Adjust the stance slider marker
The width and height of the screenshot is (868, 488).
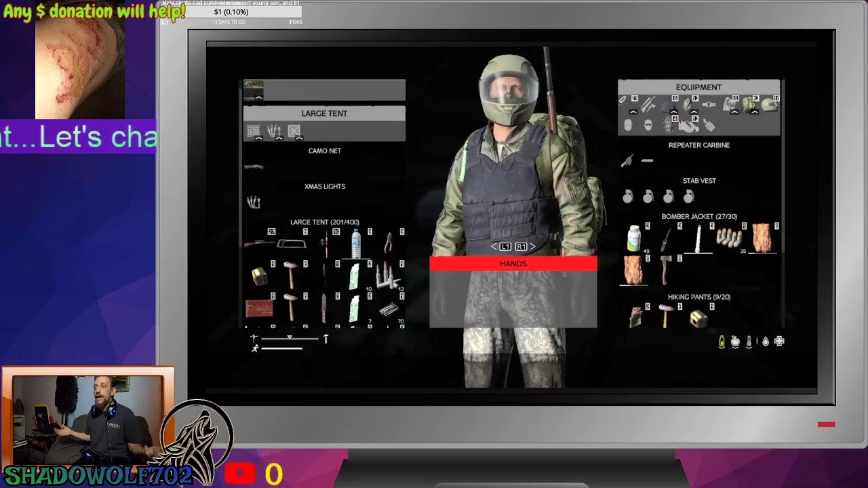pyautogui.click(x=290, y=336)
